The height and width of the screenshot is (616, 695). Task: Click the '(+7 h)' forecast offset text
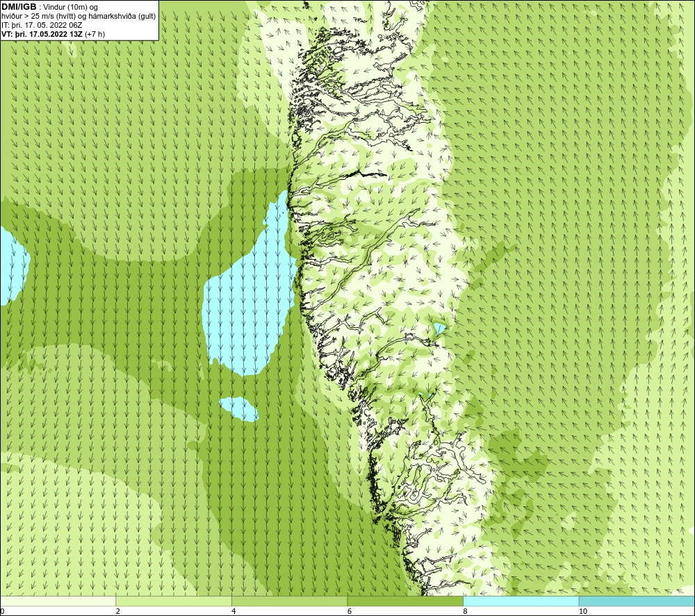pos(95,34)
